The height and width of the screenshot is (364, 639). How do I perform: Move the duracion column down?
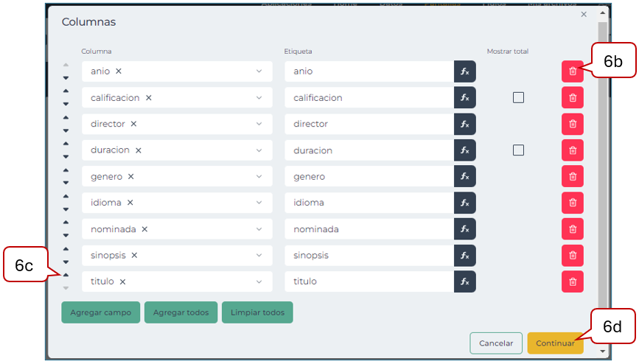pyautogui.click(x=66, y=157)
